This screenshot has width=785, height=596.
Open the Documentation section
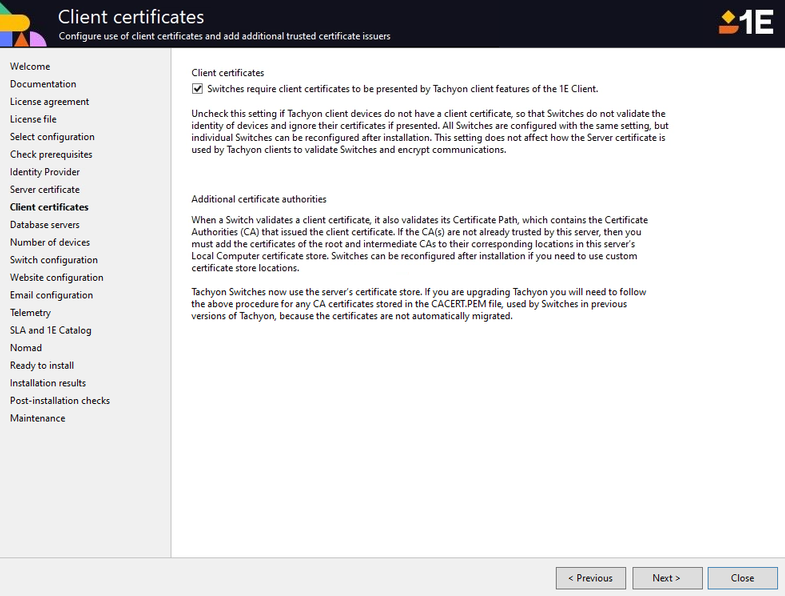(43, 84)
